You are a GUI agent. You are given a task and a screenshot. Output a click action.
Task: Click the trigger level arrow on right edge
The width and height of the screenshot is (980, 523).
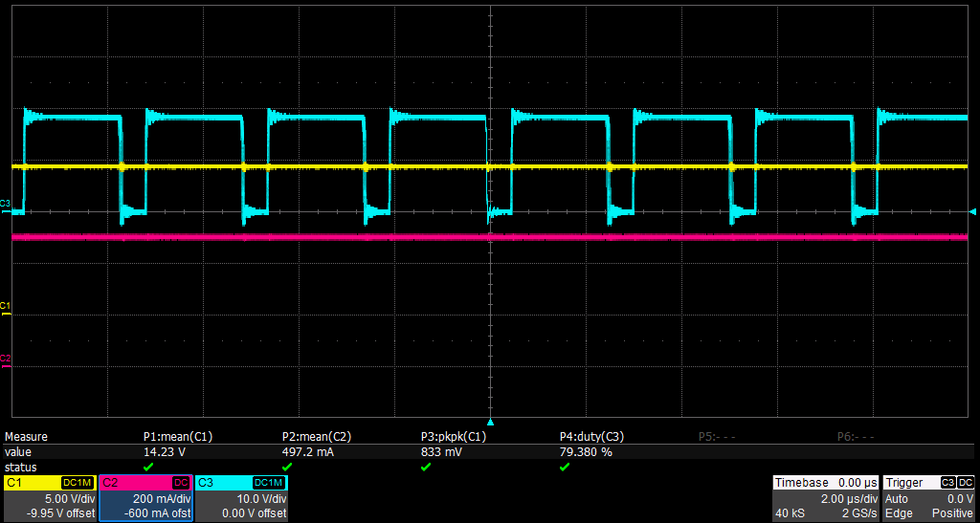click(972, 213)
